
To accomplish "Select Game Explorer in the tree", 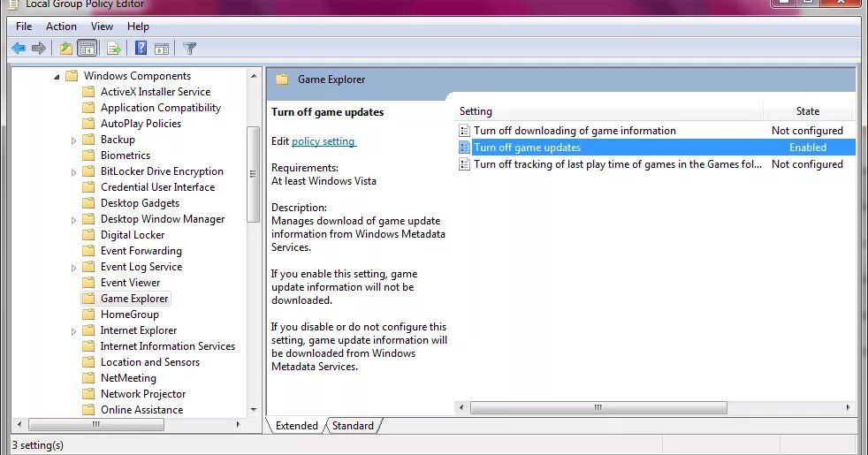I will 134,299.
